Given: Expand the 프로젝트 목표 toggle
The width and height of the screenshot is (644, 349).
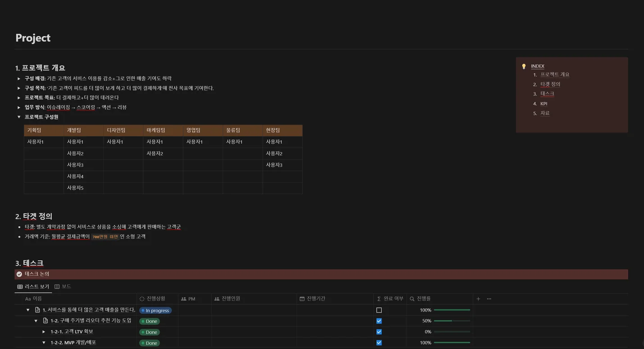Looking at the screenshot, I should pyautogui.click(x=19, y=97).
